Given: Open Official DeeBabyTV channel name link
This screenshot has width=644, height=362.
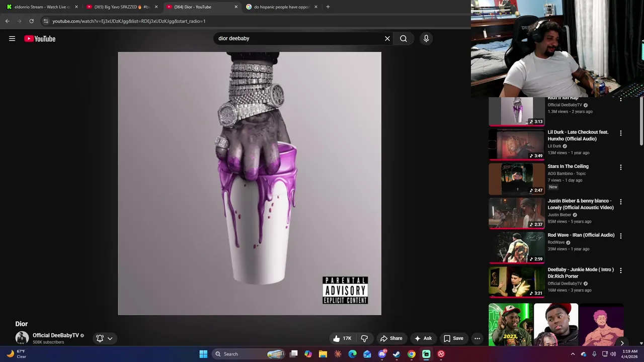Looking at the screenshot, I should pyautogui.click(x=56, y=335).
